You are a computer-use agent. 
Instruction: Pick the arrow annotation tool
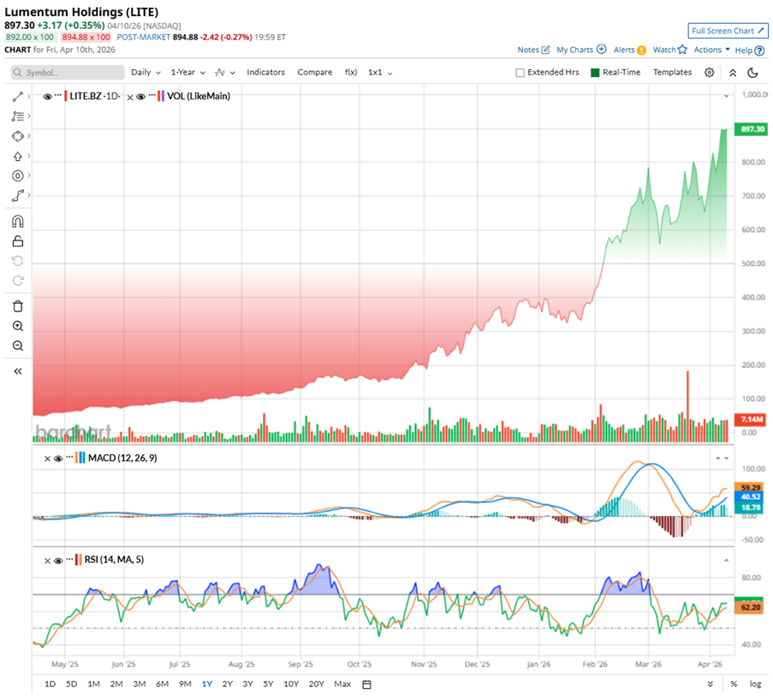18,157
